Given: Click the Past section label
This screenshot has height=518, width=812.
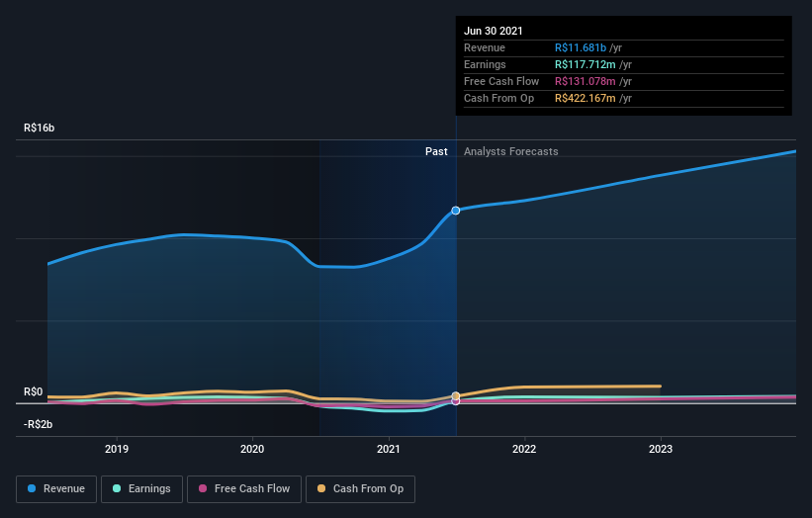Looking at the screenshot, I should click(436, 151).
